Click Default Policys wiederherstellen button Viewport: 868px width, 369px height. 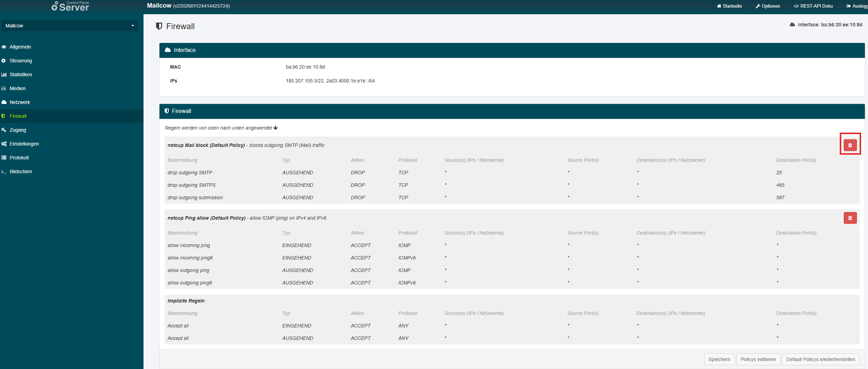(821, 359)
